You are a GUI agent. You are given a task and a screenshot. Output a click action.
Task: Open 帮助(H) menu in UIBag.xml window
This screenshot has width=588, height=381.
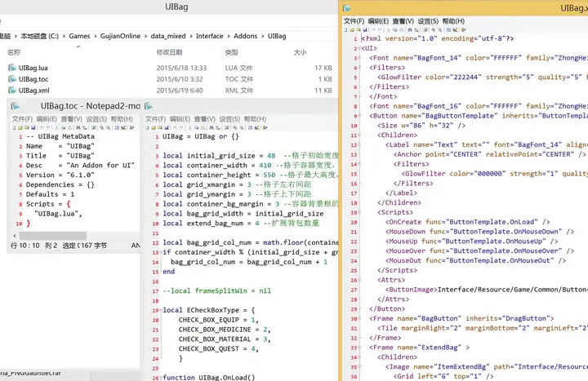point(453,21)
